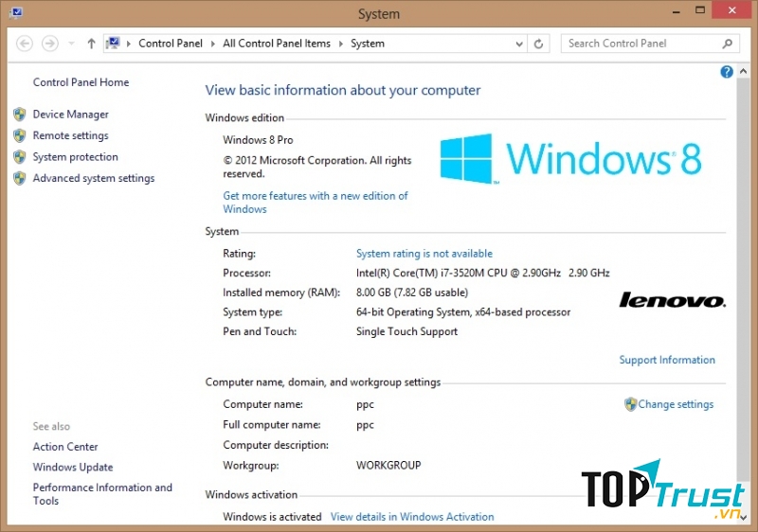Click the Windows 8 Pro edition text
Image resolution: width=758 pixels, height=532 pixels.
click(258, 140)
